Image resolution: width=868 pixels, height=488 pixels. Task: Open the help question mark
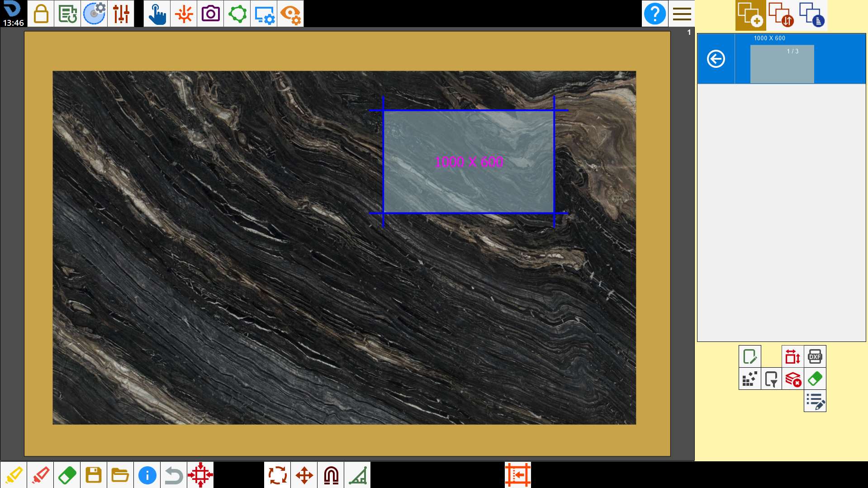655,14
